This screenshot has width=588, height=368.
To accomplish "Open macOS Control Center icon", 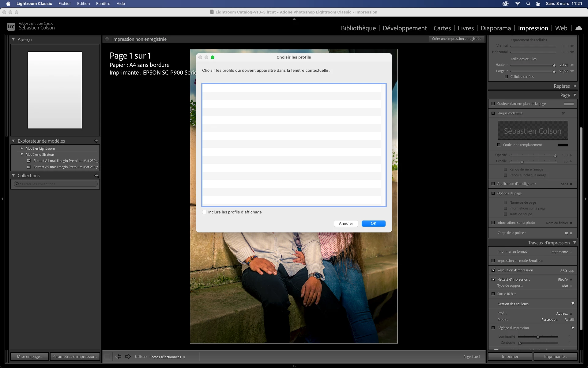I will 538,4.
